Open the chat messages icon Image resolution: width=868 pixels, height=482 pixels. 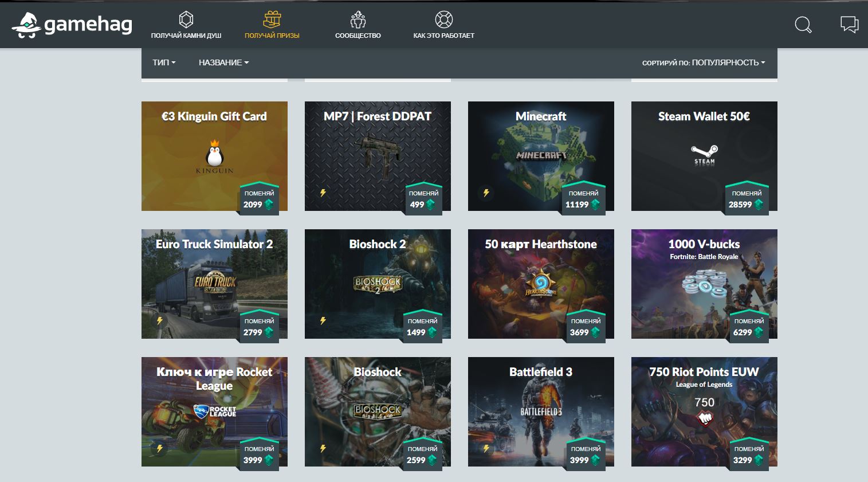click(849, 24)
